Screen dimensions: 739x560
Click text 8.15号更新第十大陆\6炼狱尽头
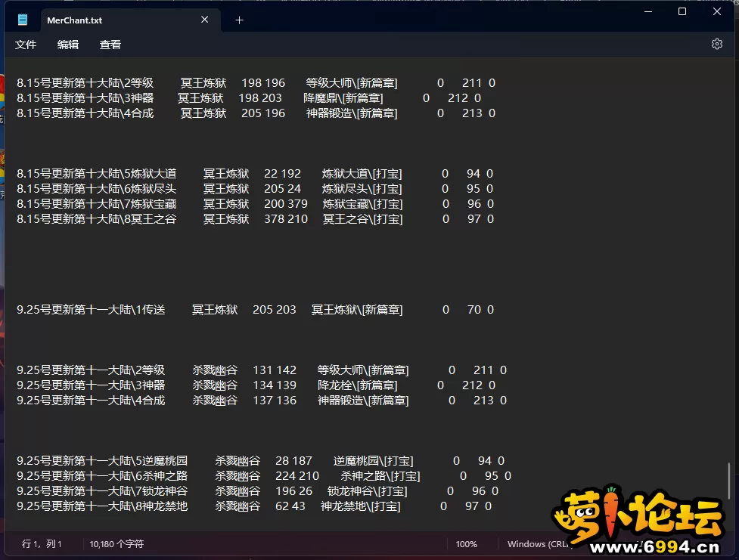point(97,189)
